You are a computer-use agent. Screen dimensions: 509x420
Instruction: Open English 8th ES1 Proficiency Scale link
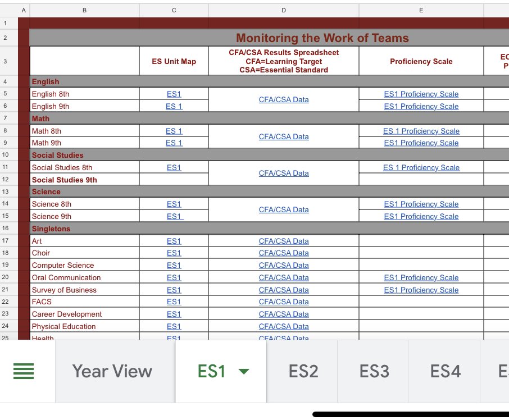coord(421,94)
